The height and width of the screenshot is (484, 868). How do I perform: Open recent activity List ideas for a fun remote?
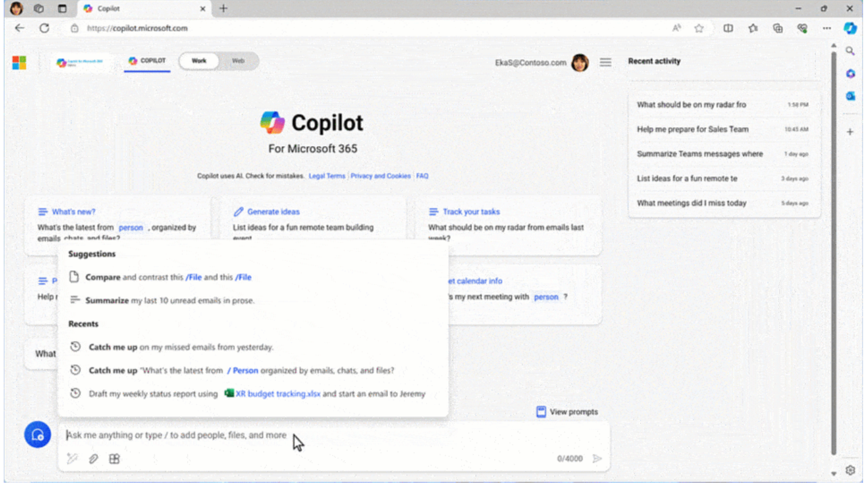[724, 178]
